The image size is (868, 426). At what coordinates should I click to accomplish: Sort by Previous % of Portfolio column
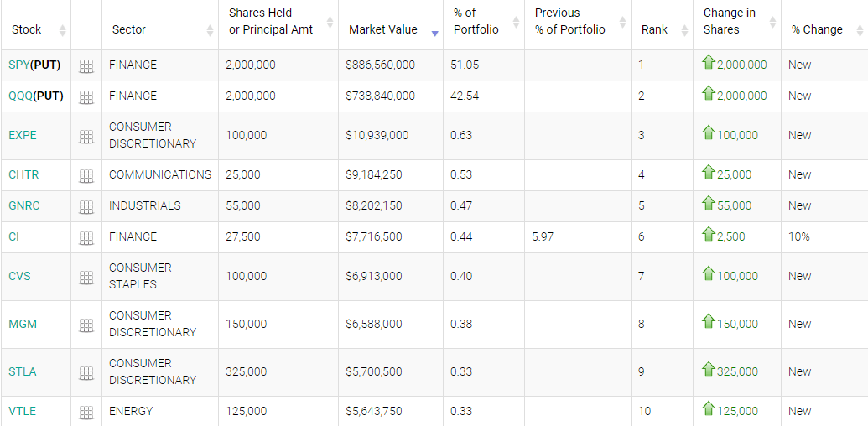pyautogui.click(x=569, y=22)
